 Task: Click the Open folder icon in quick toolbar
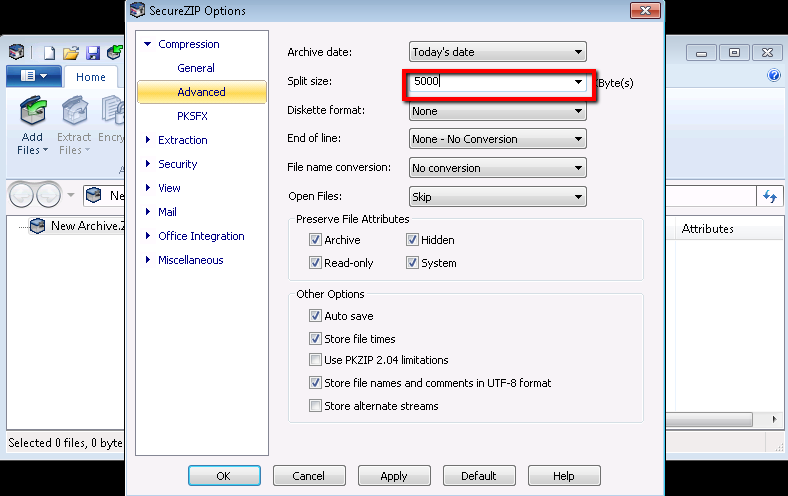point(71,52)
